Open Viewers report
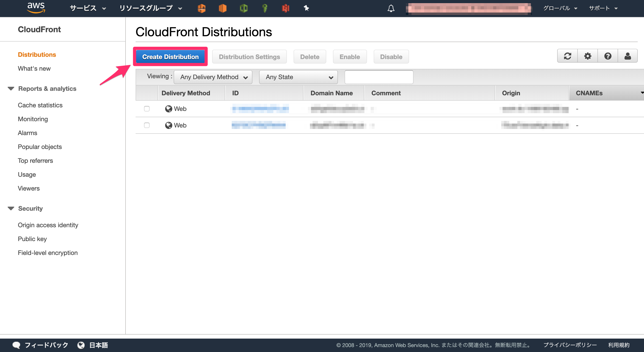The image size is (644, 352). 29,188
